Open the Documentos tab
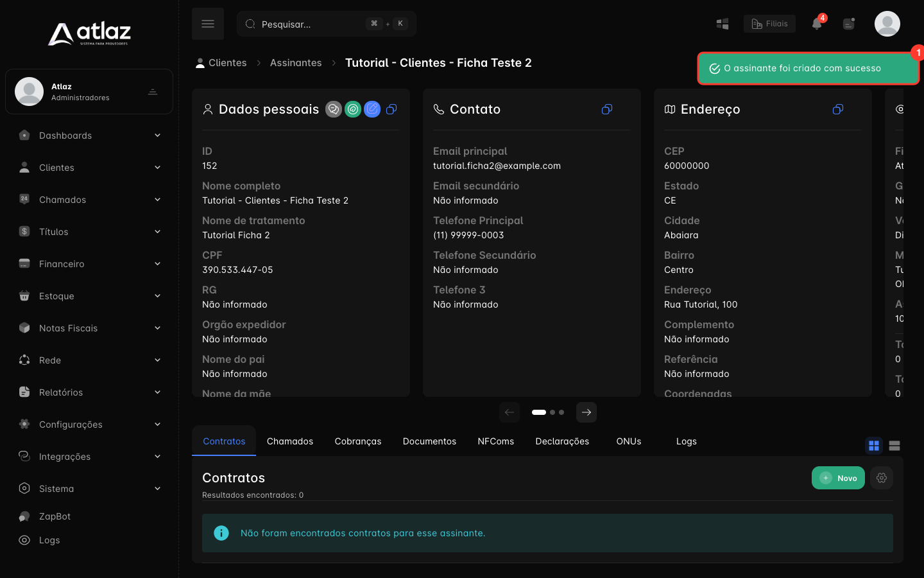The image size is (924, 578). 429,441
